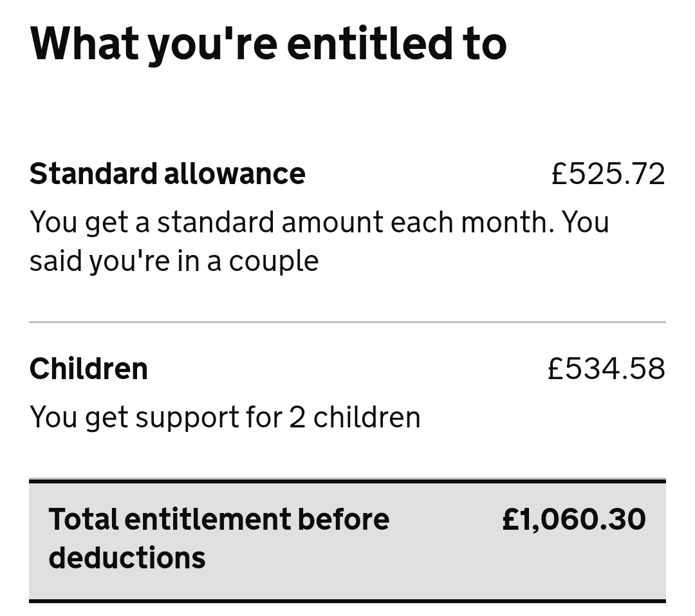Click the word "deductions" in the total row
This screenshot has width=695, height=616.
click(127, 557)
